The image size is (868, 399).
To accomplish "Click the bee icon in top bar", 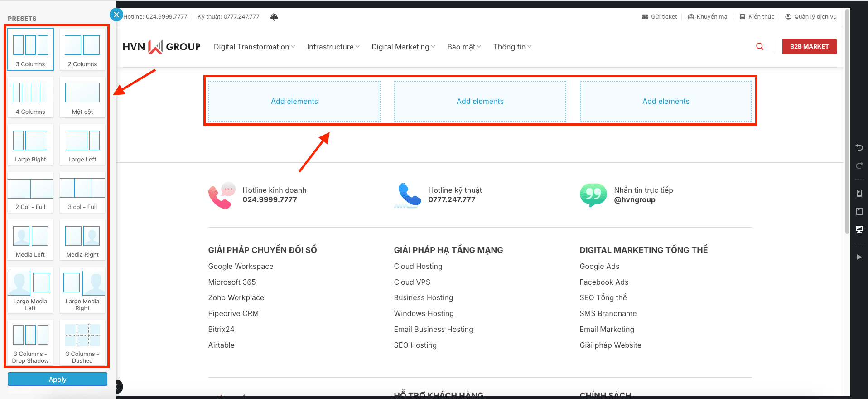I will point(274,17).
